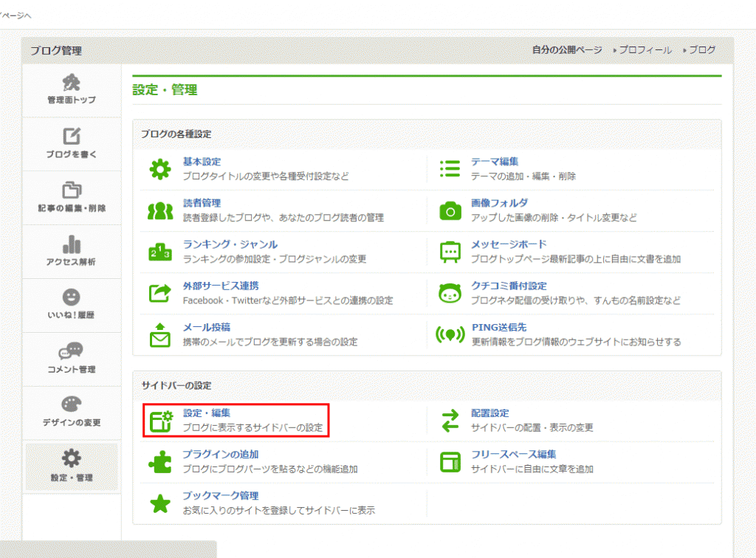
Task: Click the PING送信先 broadcast icon
Action: (x=450, y=335)
